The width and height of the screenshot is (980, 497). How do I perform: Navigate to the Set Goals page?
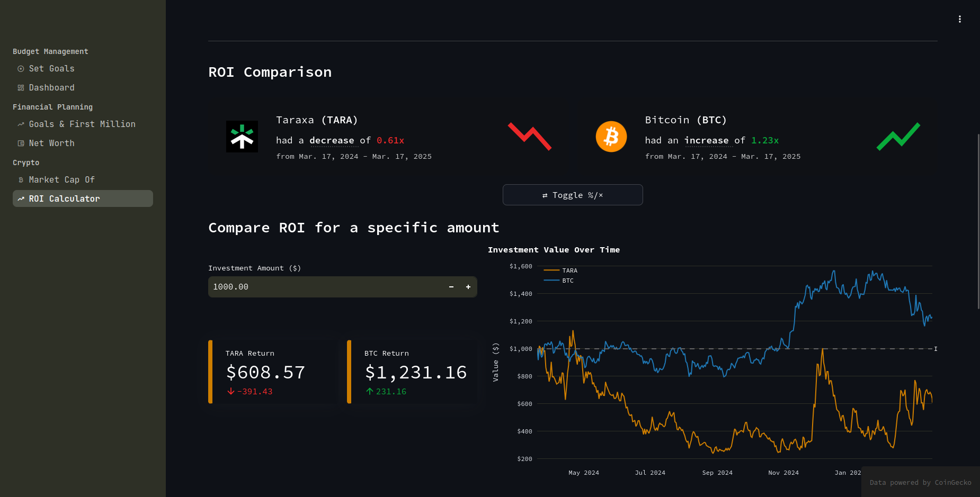click(52, 68)
